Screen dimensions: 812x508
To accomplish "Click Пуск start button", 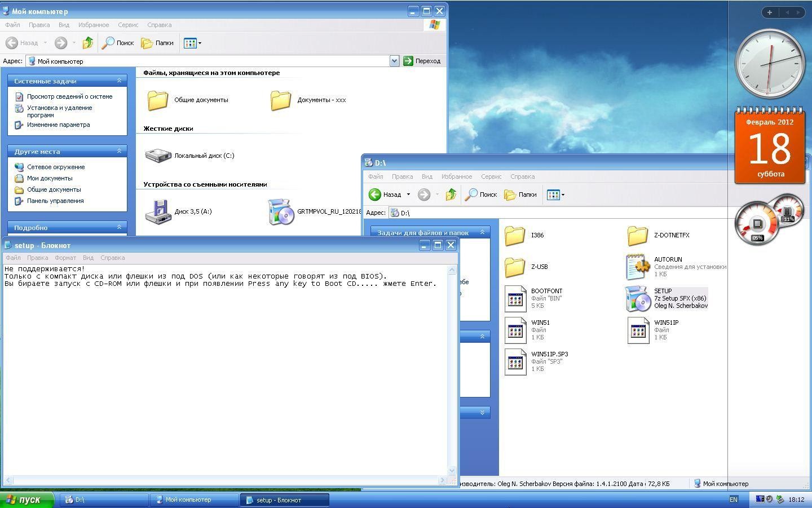I will click(27, 500).
